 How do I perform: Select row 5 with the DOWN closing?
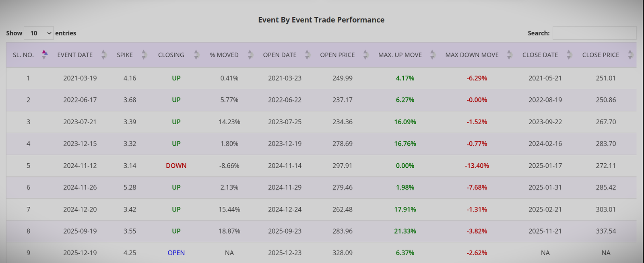point(176,165)
